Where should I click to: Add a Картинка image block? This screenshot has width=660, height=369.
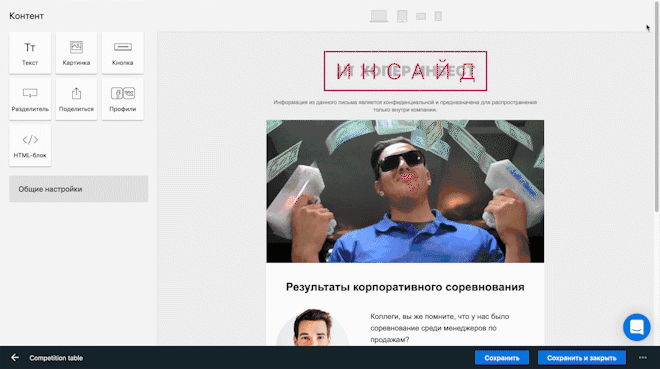pyautogui.click(x=76, y=53)
